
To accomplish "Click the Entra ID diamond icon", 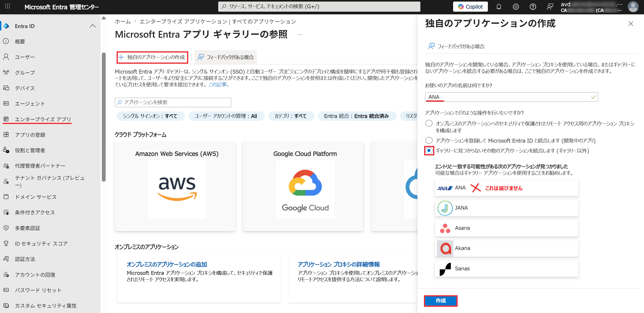I will [6, 26].
